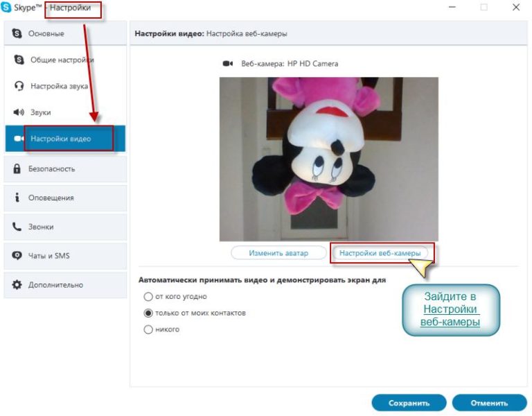532x416 pixels.
Task: Click the speaker icon next to Звуки
Action: [19, 112]
